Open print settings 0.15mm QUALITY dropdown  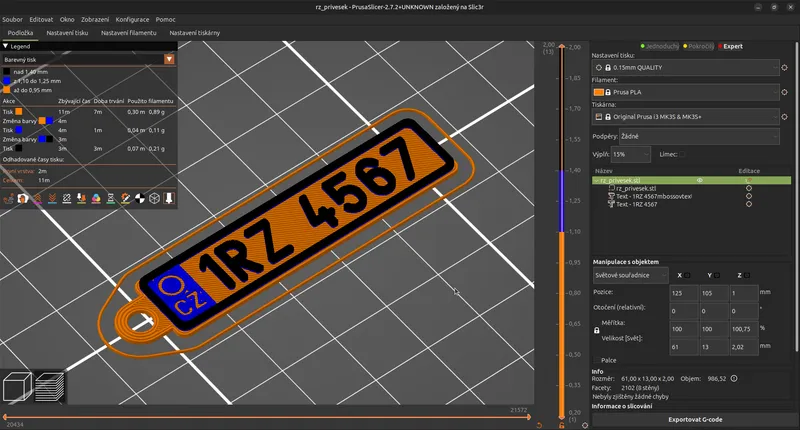pyautogui.click(x=685, y=67)
